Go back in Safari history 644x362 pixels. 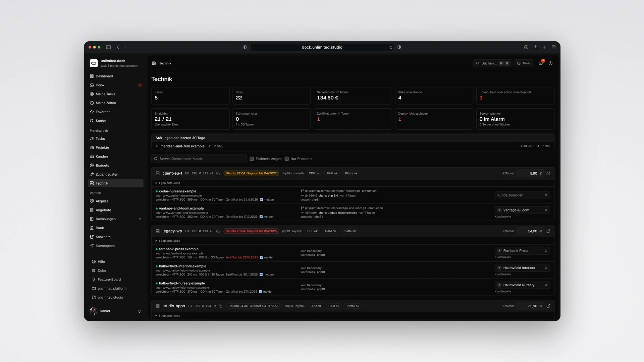[x=118, y=47]
